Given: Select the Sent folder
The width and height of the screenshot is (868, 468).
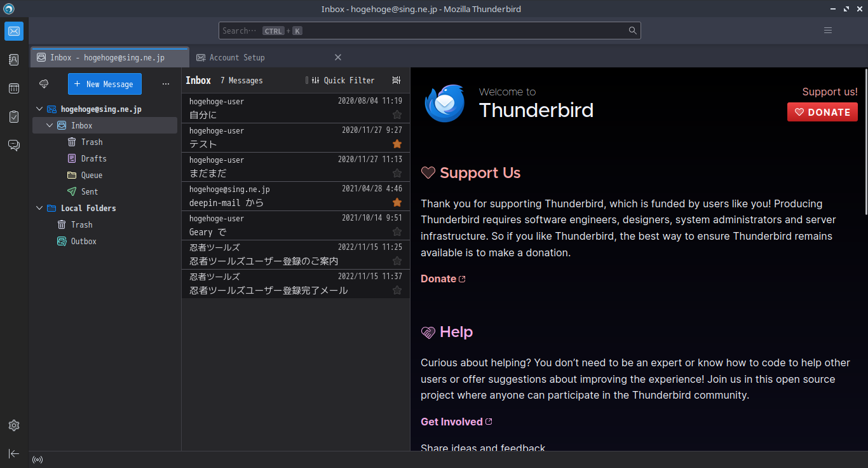Looking at the screenshot, I should [105, 192].
